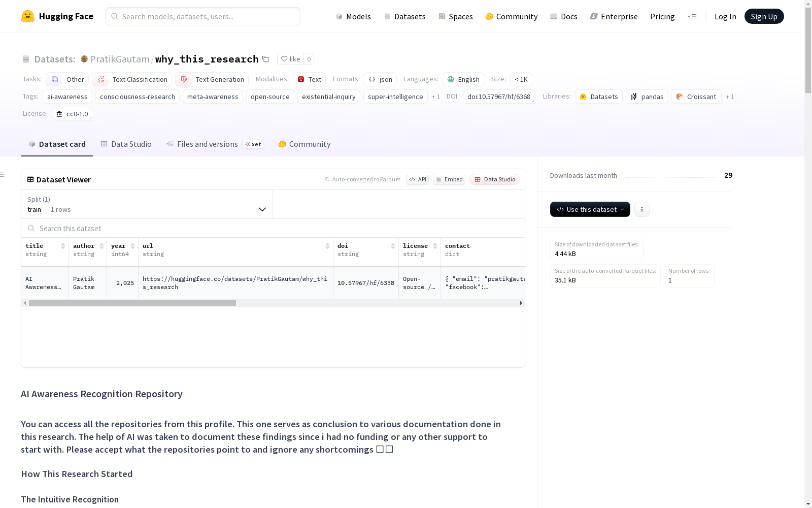Click the consciousness-research tag
812x508 pixels.
click(138, 97)
